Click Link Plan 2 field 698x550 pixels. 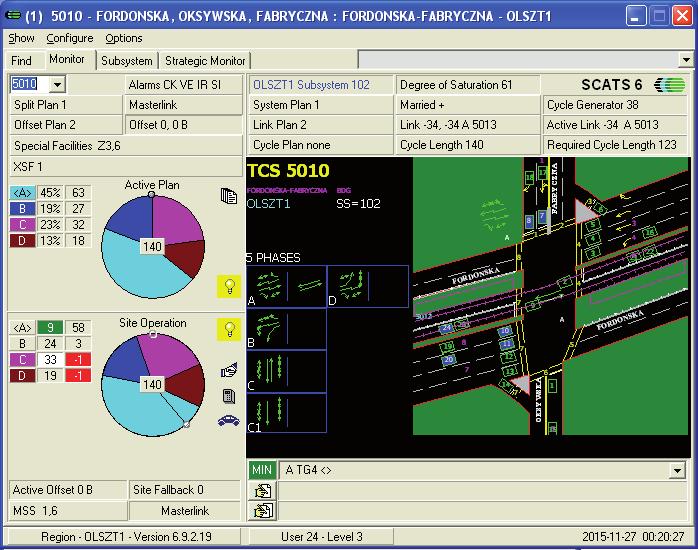(321, 125)
